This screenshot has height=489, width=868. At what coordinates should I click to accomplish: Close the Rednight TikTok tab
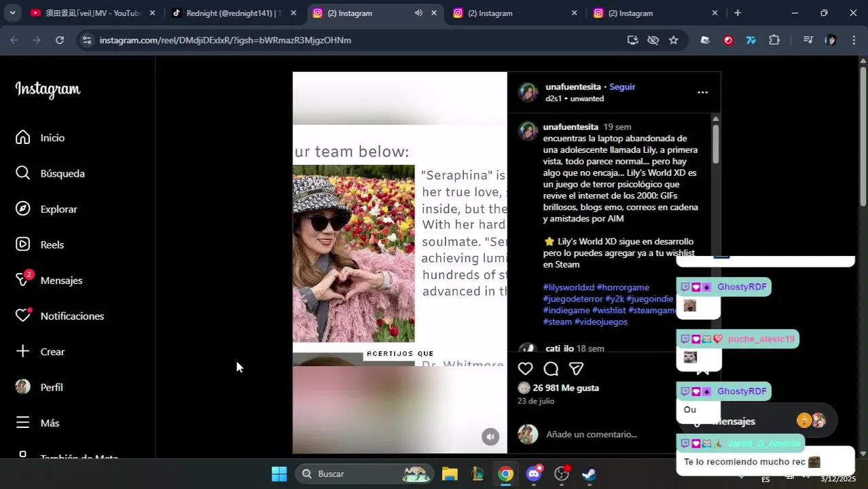[293, 13]
